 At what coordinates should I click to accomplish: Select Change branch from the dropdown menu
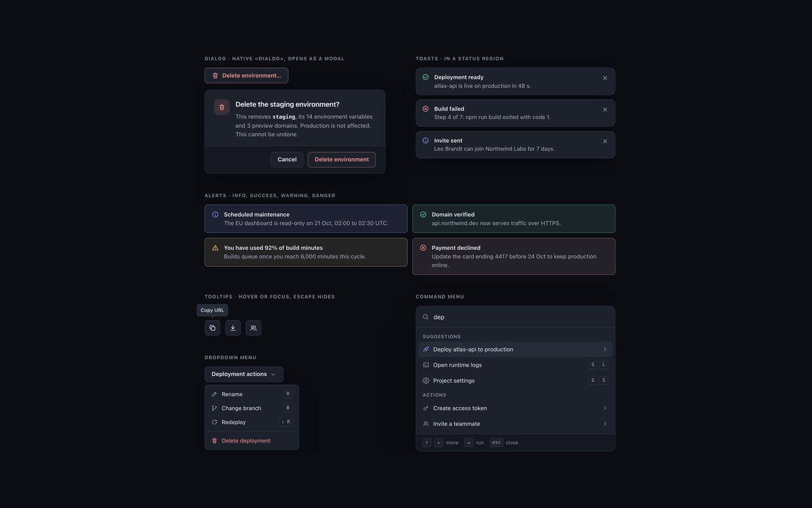pos(252,408)
